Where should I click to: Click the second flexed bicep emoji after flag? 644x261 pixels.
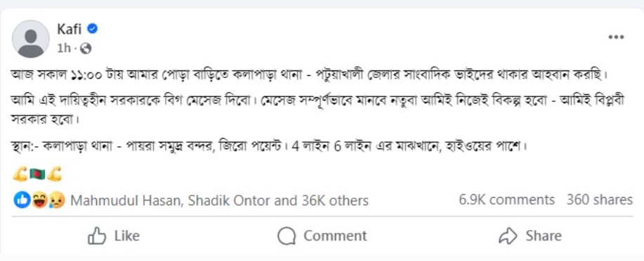coord(54,175)
